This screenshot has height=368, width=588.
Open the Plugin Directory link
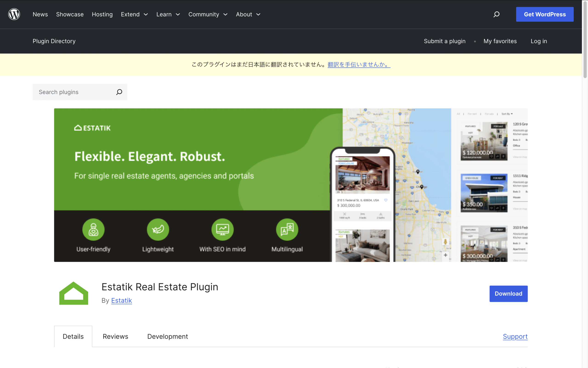tap(54, 41)
